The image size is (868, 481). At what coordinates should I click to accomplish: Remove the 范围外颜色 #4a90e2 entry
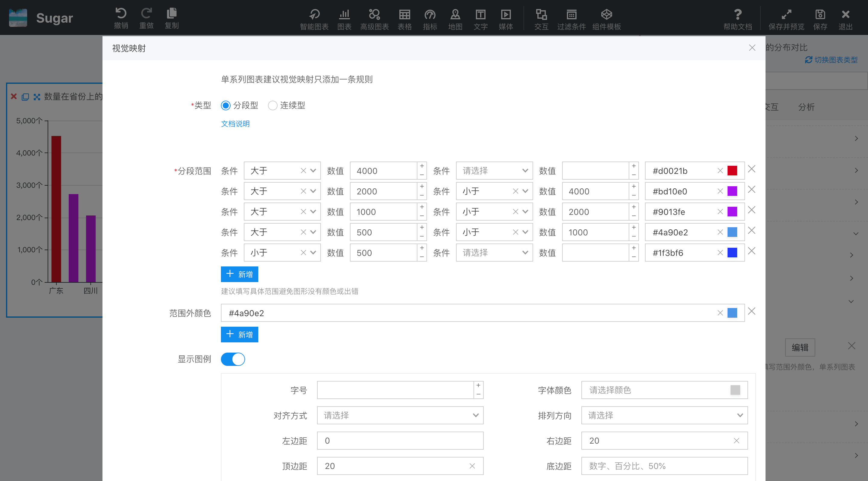click(x=751, y=311)
